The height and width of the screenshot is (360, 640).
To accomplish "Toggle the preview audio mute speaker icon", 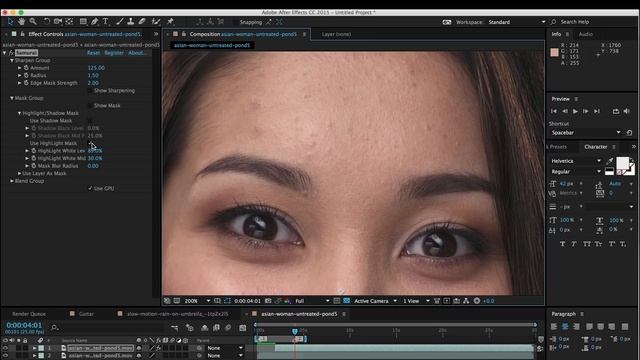I will [x=627, y=111].
